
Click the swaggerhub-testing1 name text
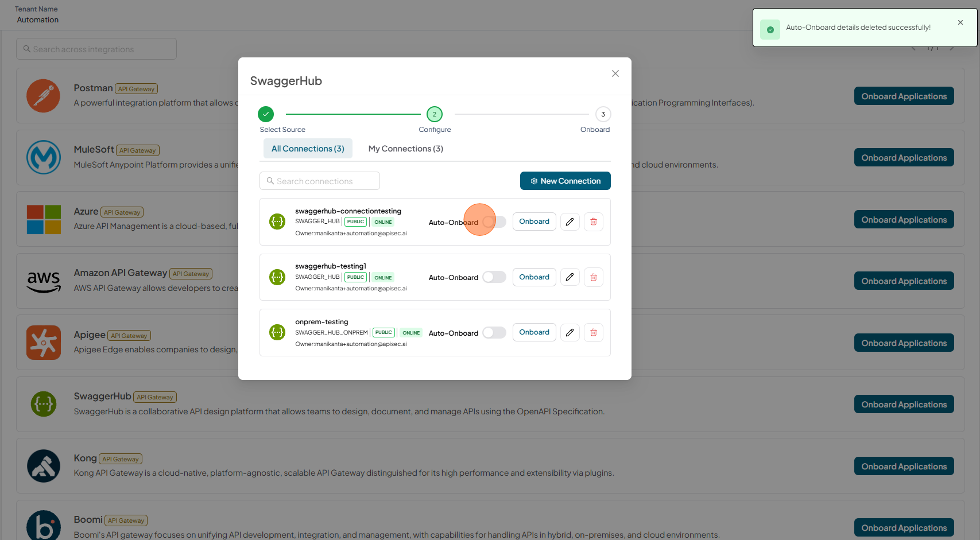331,266
